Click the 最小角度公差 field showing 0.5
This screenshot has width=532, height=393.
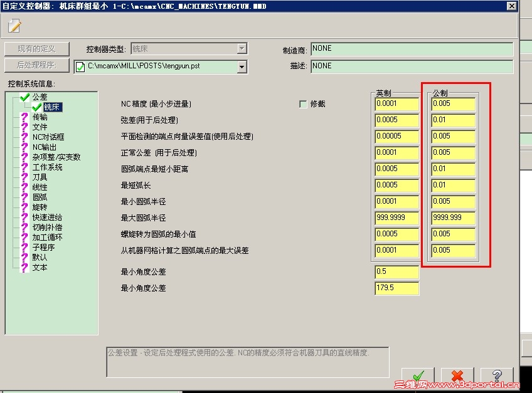396,273
